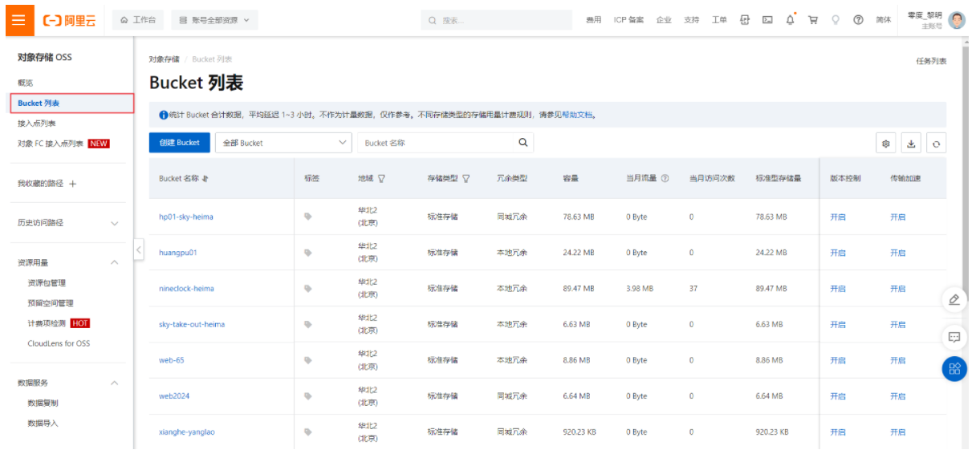Image resolution: width=980 pixels, height=458 pixels.
Task: Sort by Bucket 名称 column sort icon
Action: pos(205,179)
